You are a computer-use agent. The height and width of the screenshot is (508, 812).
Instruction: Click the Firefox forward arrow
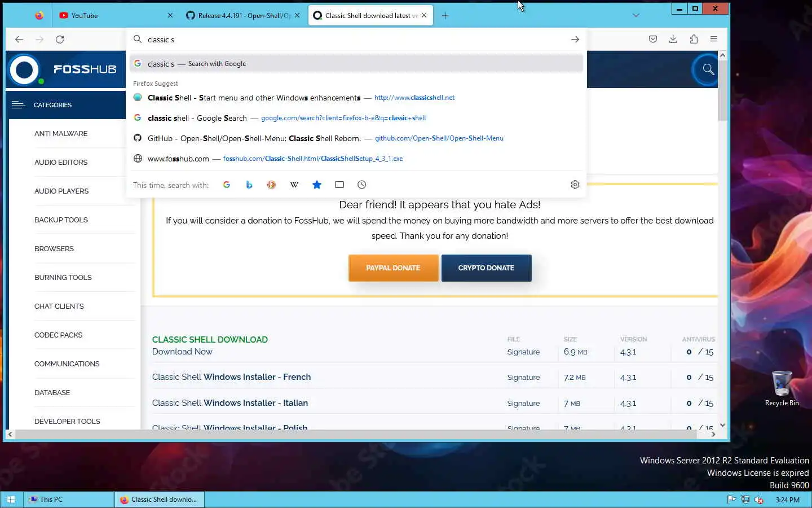(x=39, y=40)
